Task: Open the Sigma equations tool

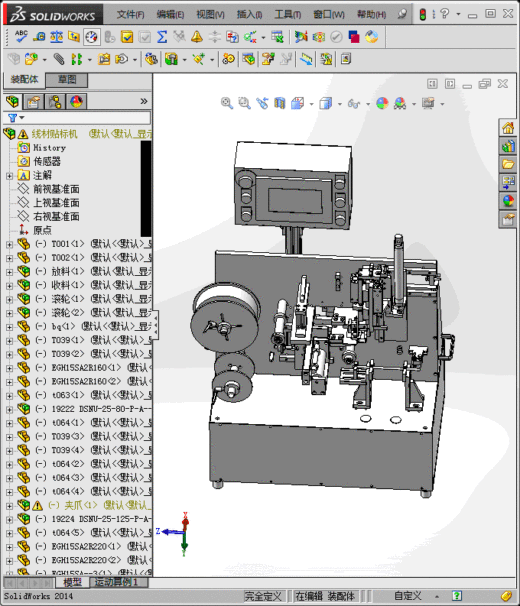Action: pos(162,37)
